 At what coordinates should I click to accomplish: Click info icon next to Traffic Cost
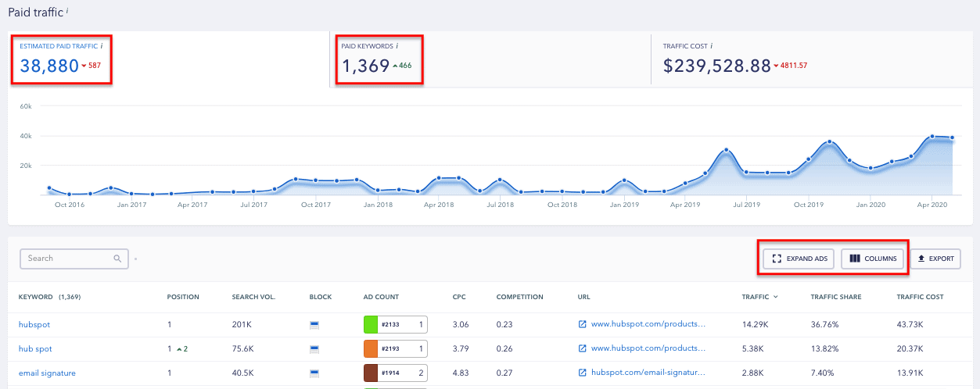(710, 46)
